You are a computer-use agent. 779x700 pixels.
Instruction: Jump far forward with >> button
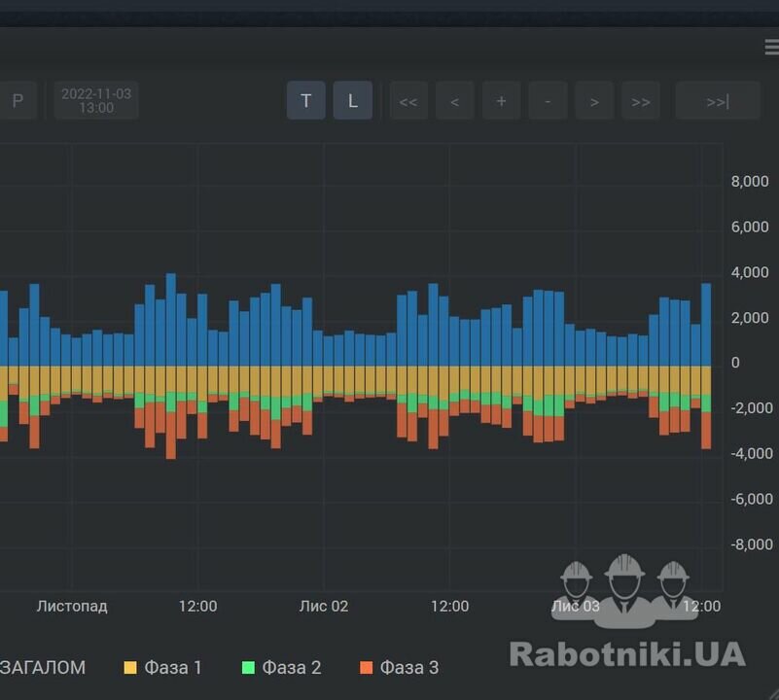tap(641, 101)
